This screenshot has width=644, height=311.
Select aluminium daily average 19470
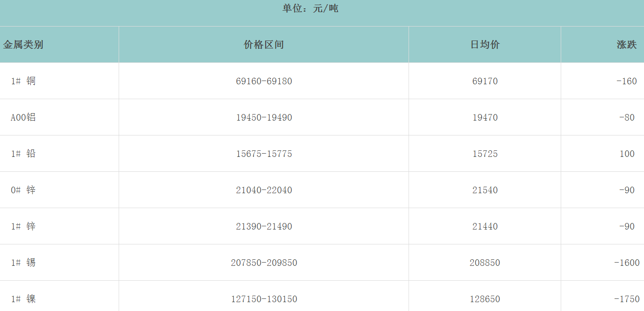coord(485,117)
